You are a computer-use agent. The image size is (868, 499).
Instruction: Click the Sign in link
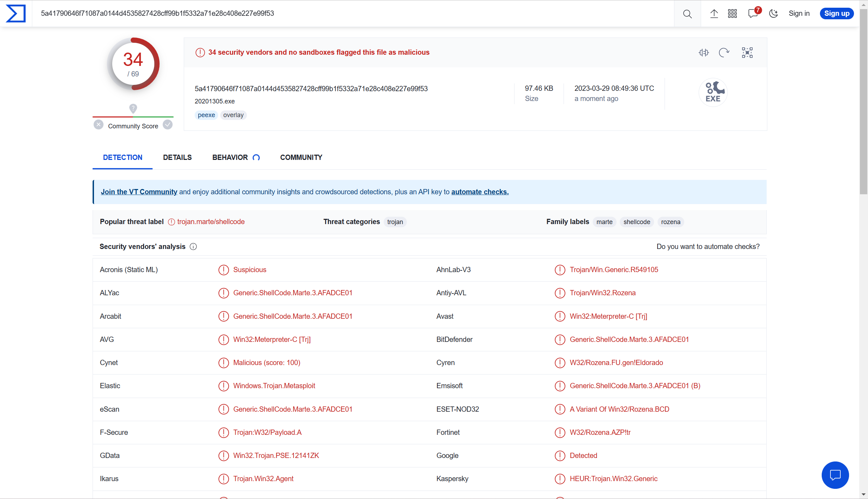(799, 13)
